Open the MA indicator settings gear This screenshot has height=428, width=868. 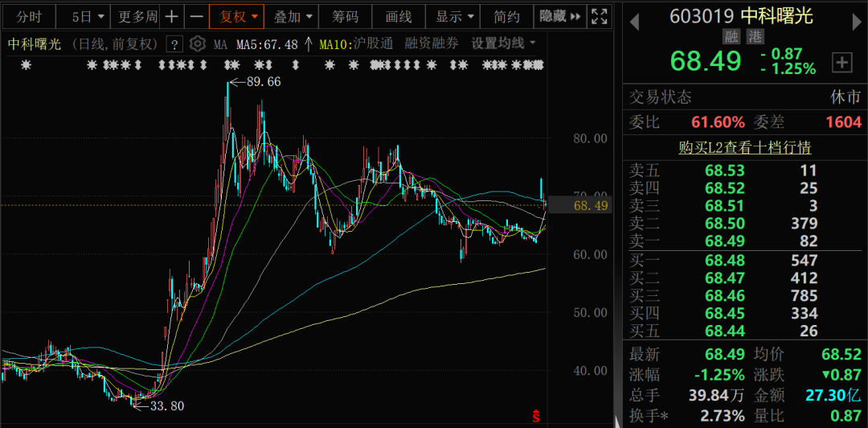(x=197, y=44)
